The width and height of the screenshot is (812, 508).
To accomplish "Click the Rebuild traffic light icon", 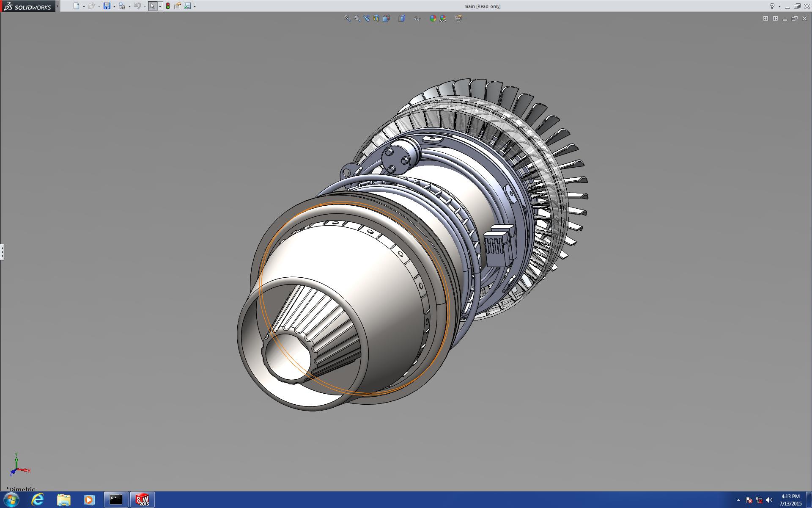I will tap(168, 6).
